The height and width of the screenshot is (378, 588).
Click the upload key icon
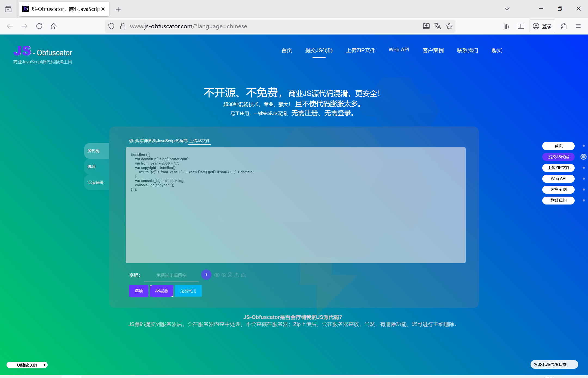237,275
